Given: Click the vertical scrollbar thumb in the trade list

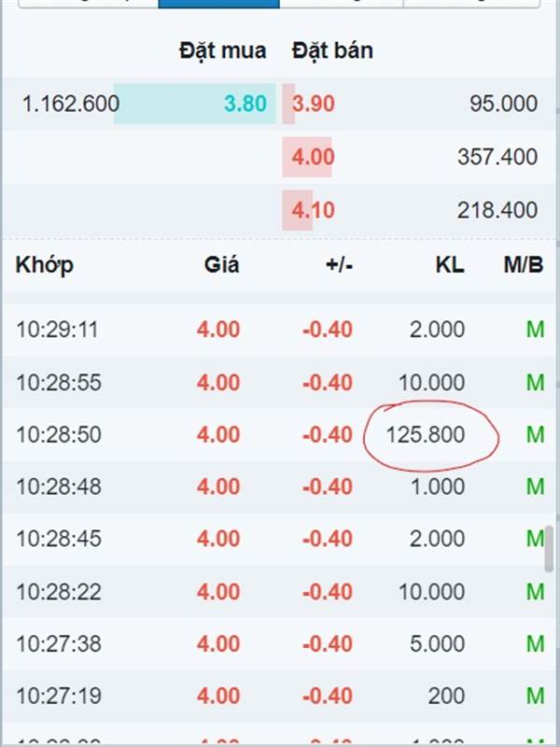Looking at the screenshot, I should (x=549, y=548).
